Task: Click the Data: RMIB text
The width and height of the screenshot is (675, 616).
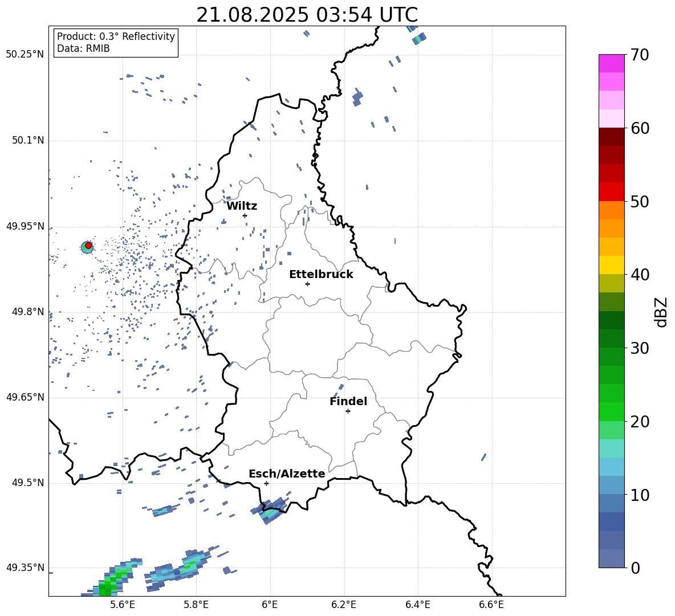Action: click(83, 48)
